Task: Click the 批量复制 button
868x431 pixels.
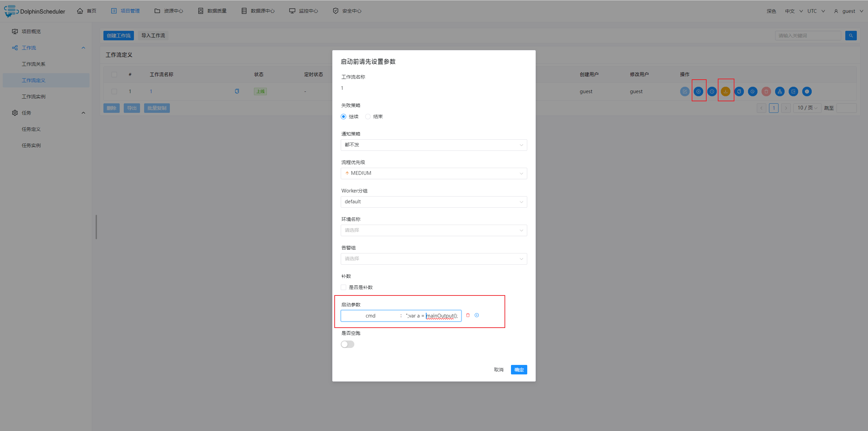Action: (157, 108)
